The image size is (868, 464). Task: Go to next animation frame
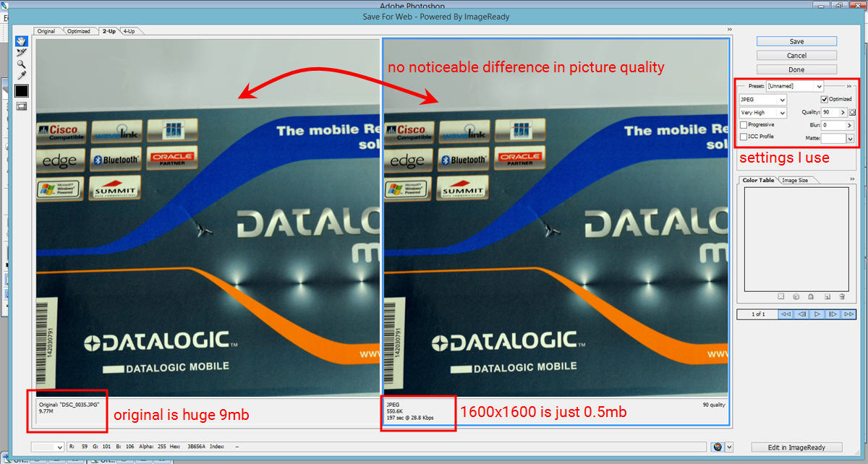pos(833,314)
